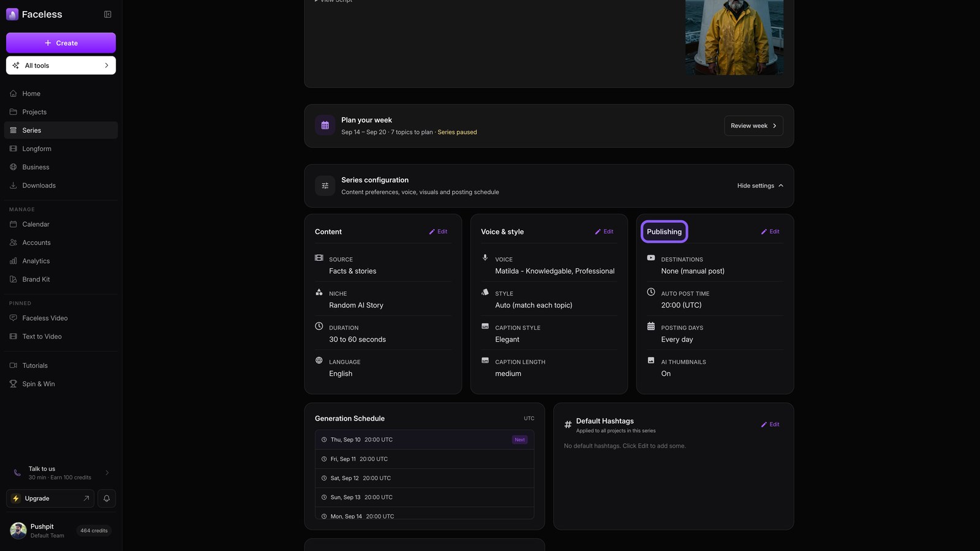Open Brand Kit in sidebar

pyautogui.click(x=61, y=279)
